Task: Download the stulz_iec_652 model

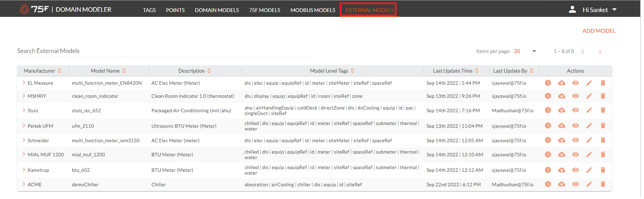Action: coord(562,110)
